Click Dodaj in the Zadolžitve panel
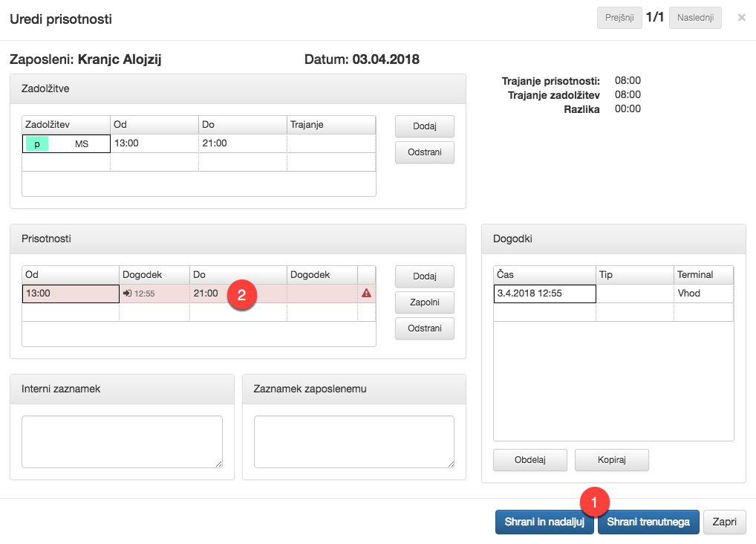 coord(424,127)
